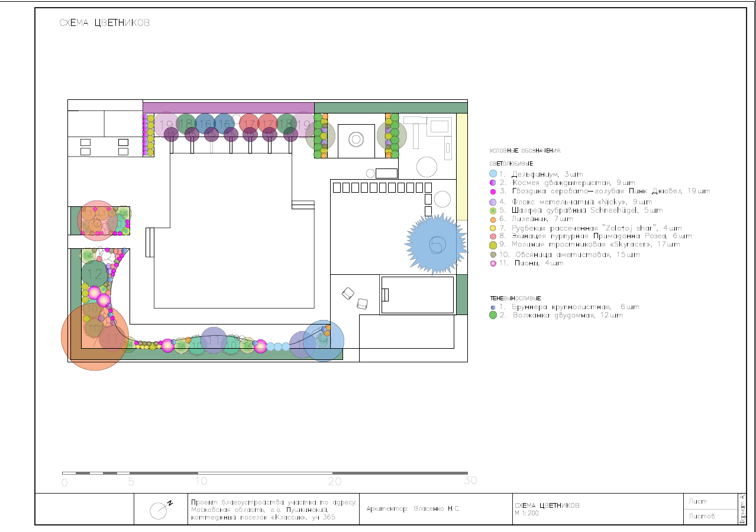Click the pale yellow strip on right edge

pos(461,166)
